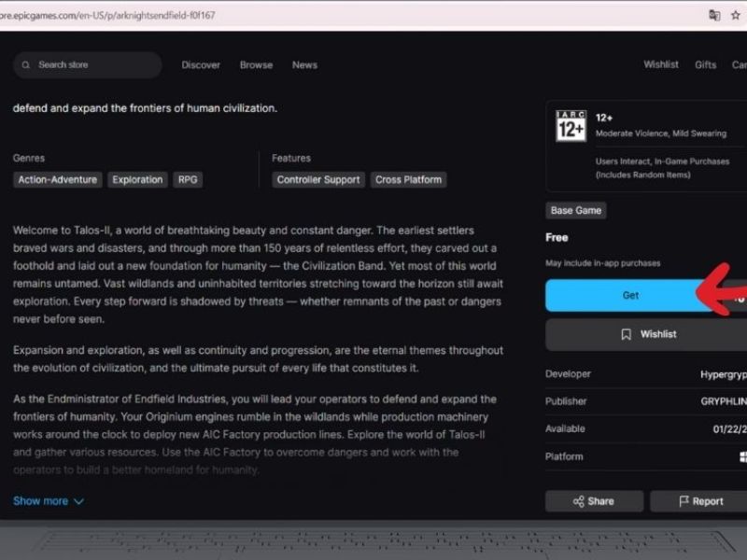Image resolution: width=747 pixels, height=560 pixels.
Task: Click the Controller Support feature tag
Action: (x=317, y=179)
